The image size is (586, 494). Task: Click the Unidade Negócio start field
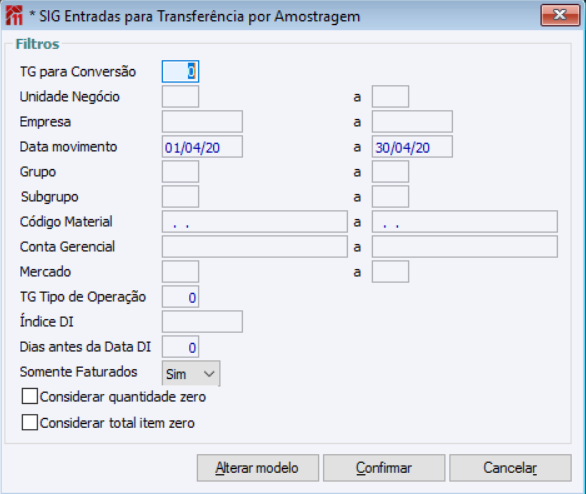[x=181, y=96]
